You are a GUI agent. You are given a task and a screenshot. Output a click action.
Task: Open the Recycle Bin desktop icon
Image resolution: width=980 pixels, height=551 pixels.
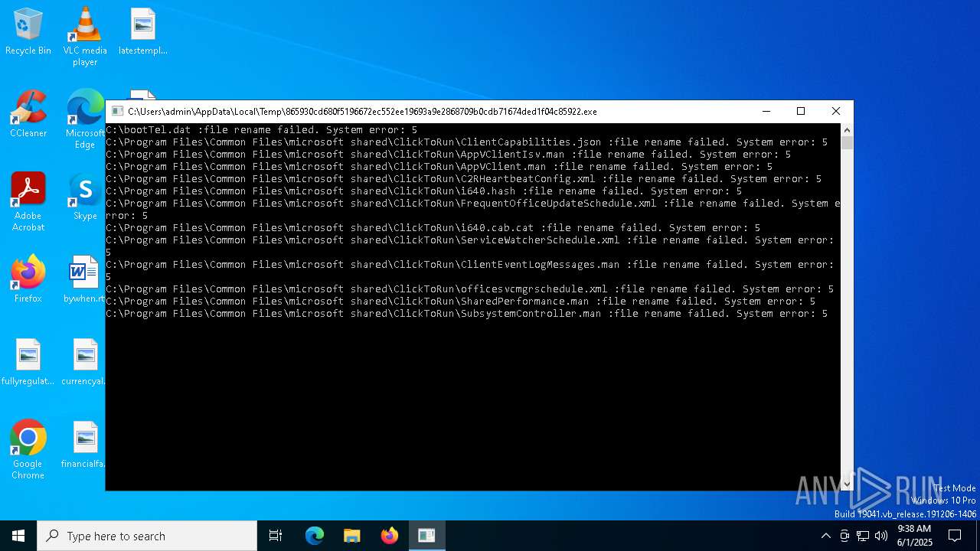click(x=28, y=32)
